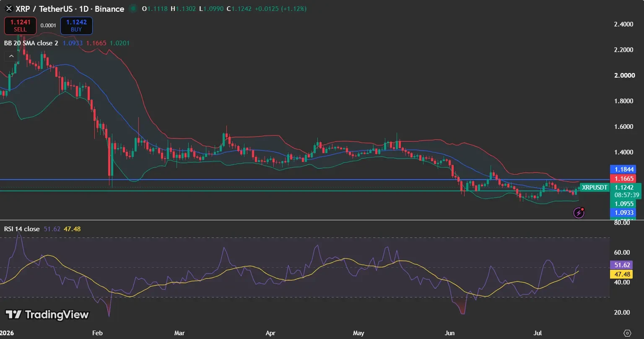Screen dimensions: 644x339
Task: Click the Feb label on time axis
Action: tap(97, 333)
